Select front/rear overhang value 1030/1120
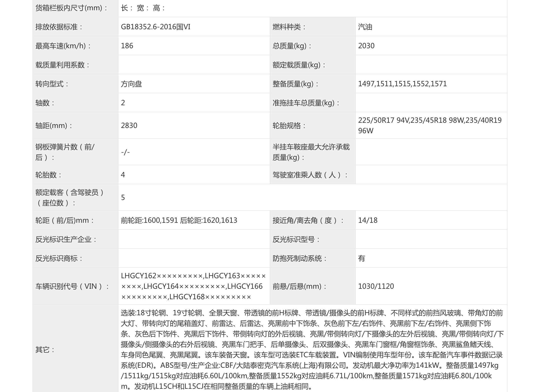The width and height of the screenshot is (539, 392). (x=376, y=286)
